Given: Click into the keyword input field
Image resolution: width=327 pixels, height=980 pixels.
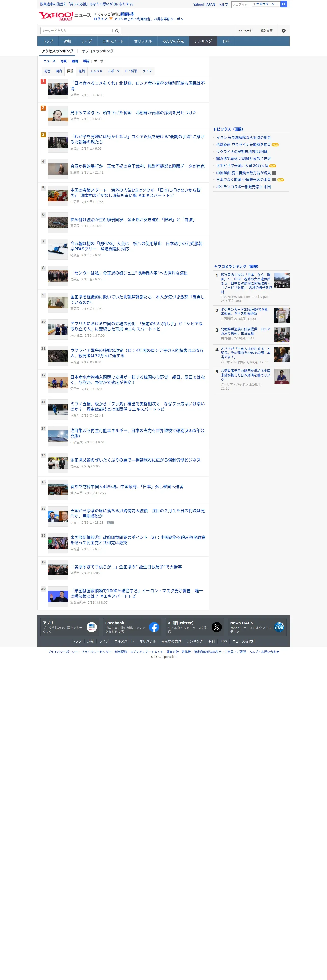Looking at the screenshot, I should (76, 31).
